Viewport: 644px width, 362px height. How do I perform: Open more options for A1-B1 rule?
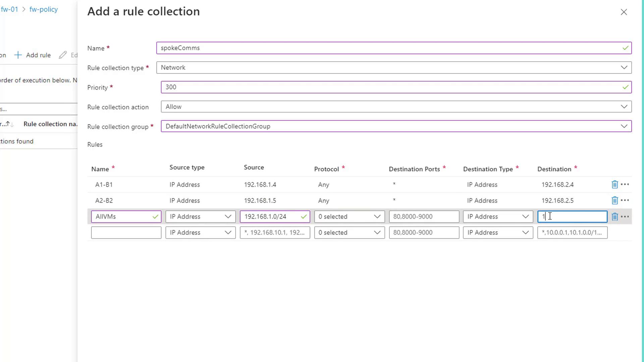point(625,184)
